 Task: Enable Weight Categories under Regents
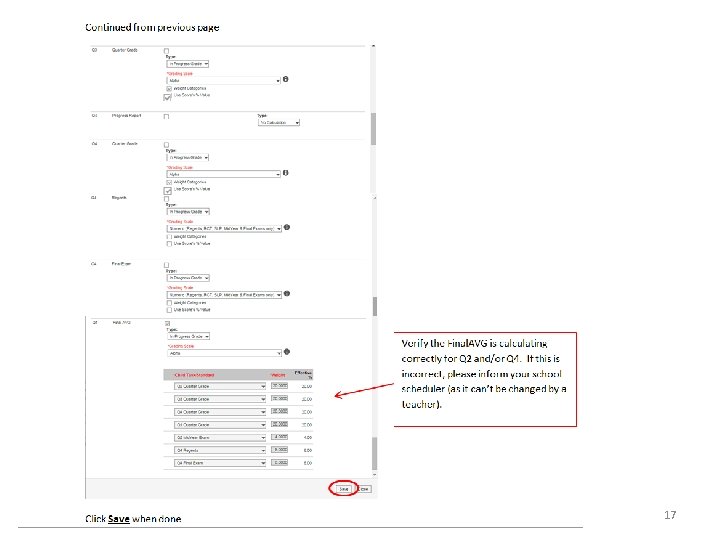click(x=169, y=237)
